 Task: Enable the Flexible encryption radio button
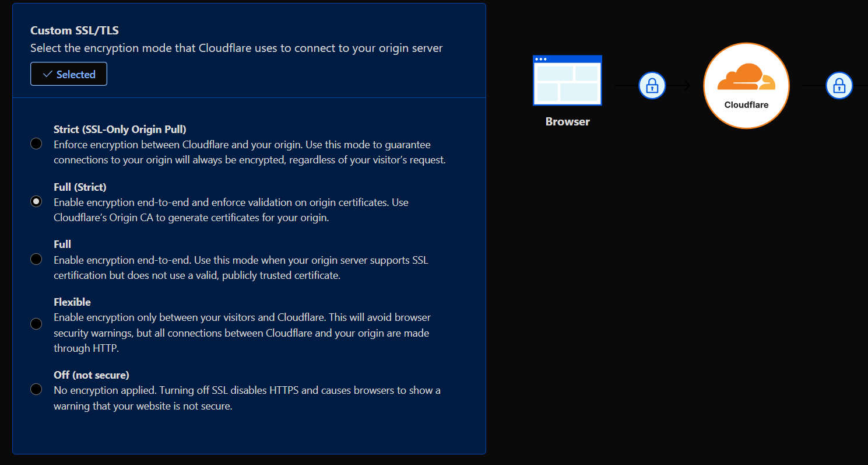point(36,324)
